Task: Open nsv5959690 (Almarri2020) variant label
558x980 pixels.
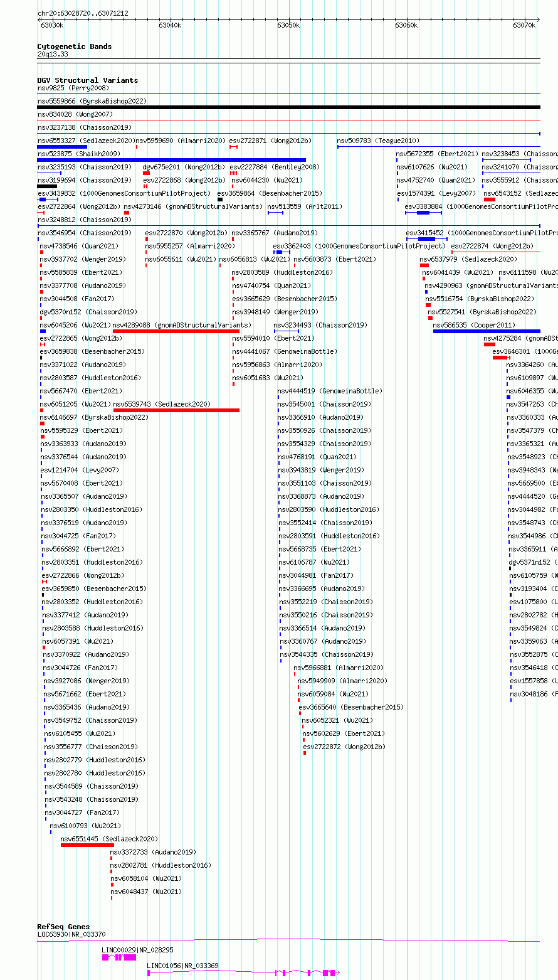Action: (181, 141)
